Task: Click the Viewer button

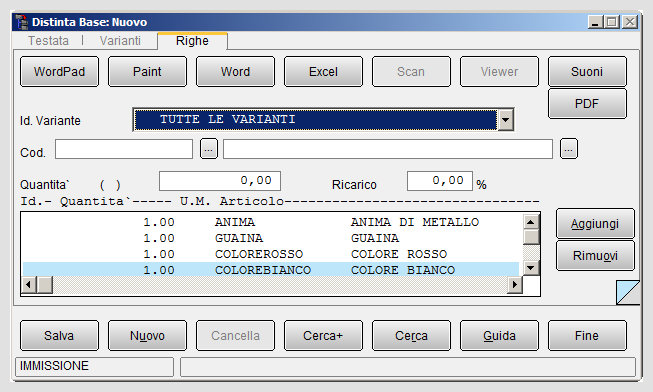Action: point(499,72)
